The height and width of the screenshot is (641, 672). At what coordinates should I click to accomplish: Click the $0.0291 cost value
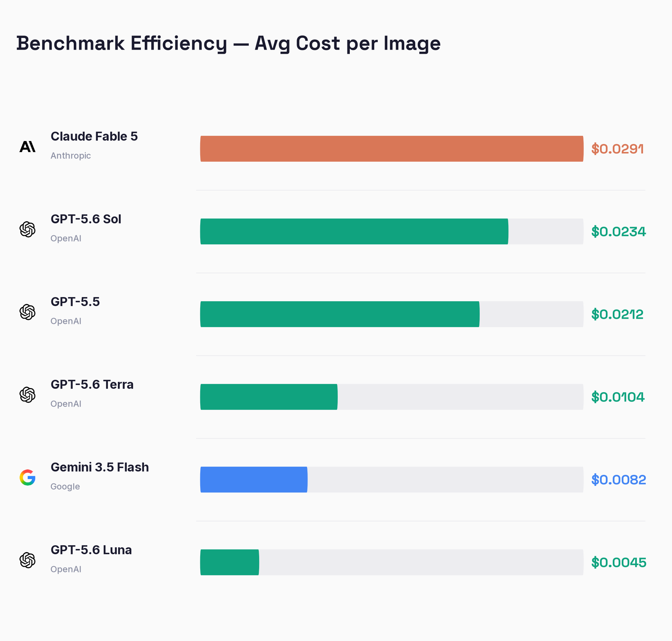tap(617, 149)
